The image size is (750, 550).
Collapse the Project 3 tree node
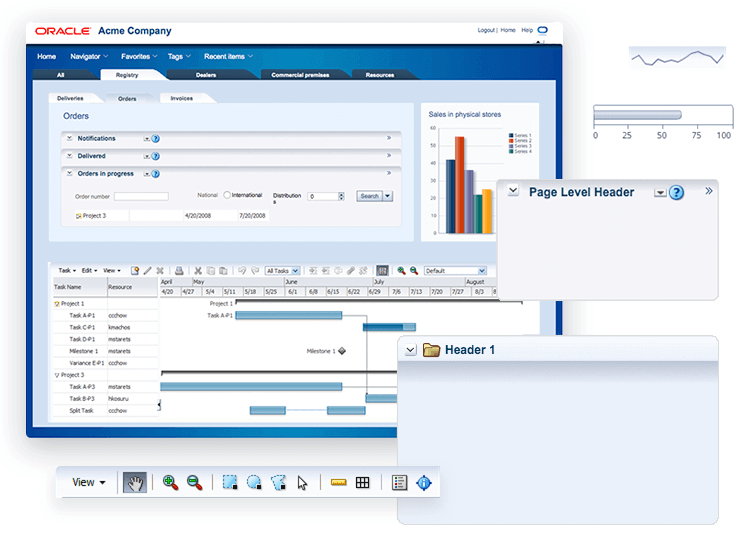coord(57,375)
